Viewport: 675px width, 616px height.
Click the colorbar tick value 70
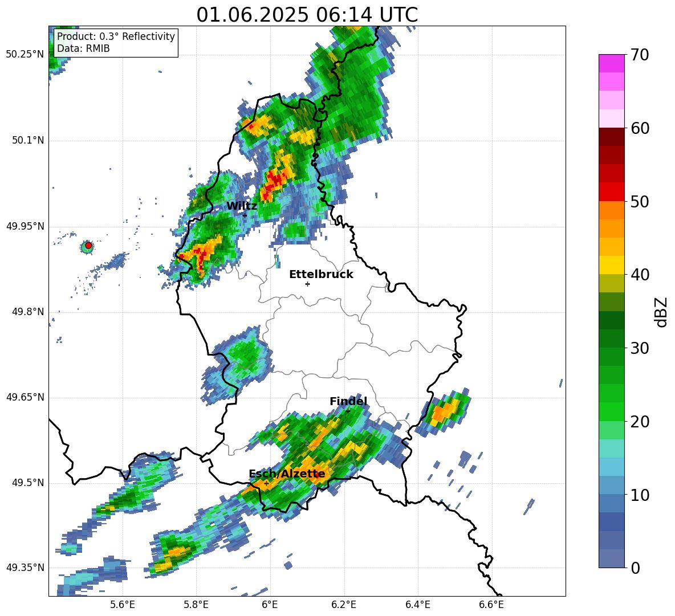(x=640, y=55)
